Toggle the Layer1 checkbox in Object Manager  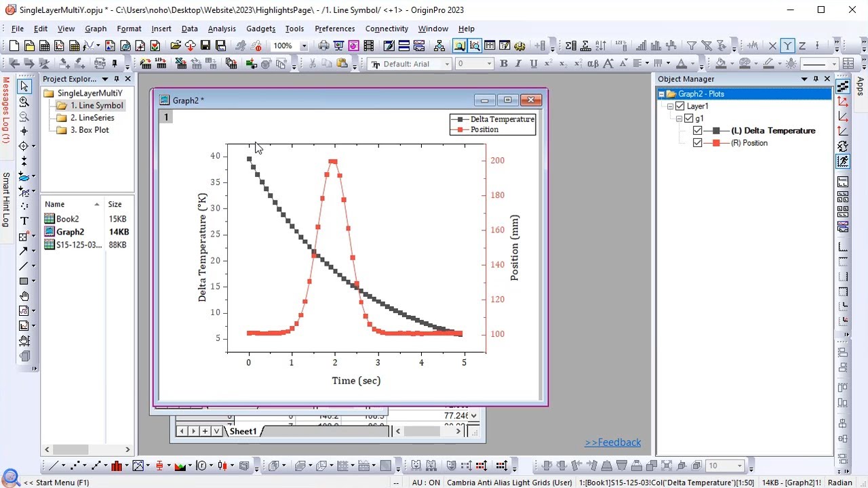(x=679, y=106)
